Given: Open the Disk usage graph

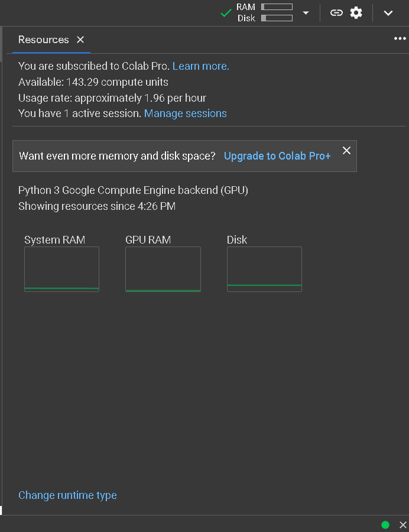Looking at the screenshot, I should [x=265, y=269].
